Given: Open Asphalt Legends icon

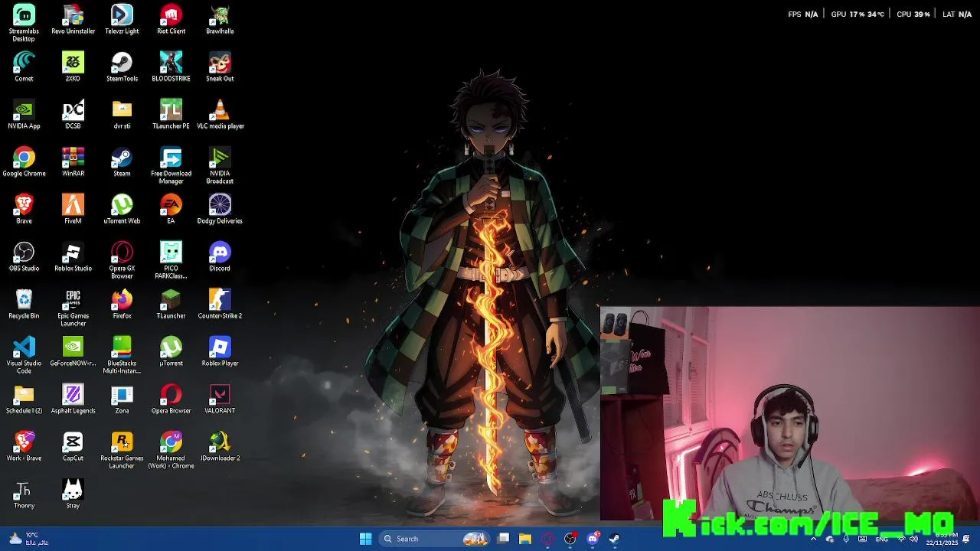Looking at the screenshot, I should [73, 399].
